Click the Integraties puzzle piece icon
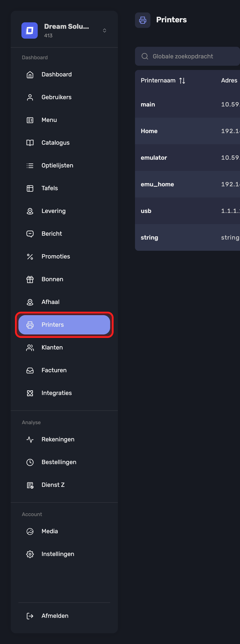Screen dimensions: 240x644 coord(30,393)
